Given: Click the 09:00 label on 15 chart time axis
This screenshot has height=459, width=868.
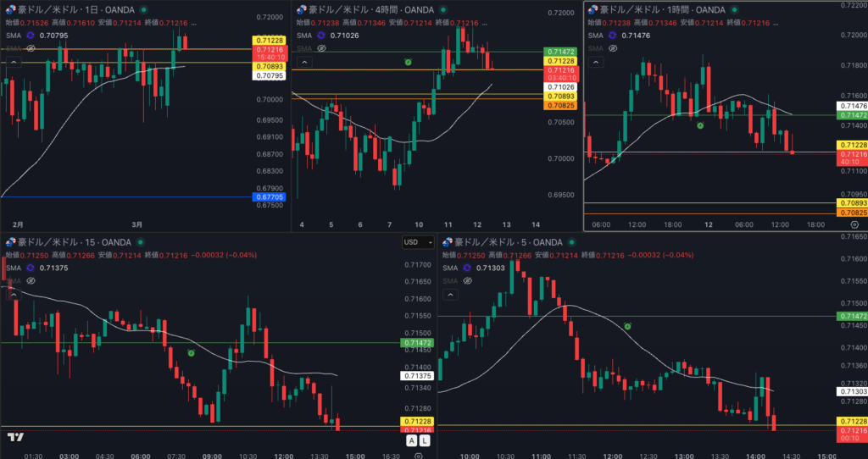Looking at the screenshot, I should (212, 456).
